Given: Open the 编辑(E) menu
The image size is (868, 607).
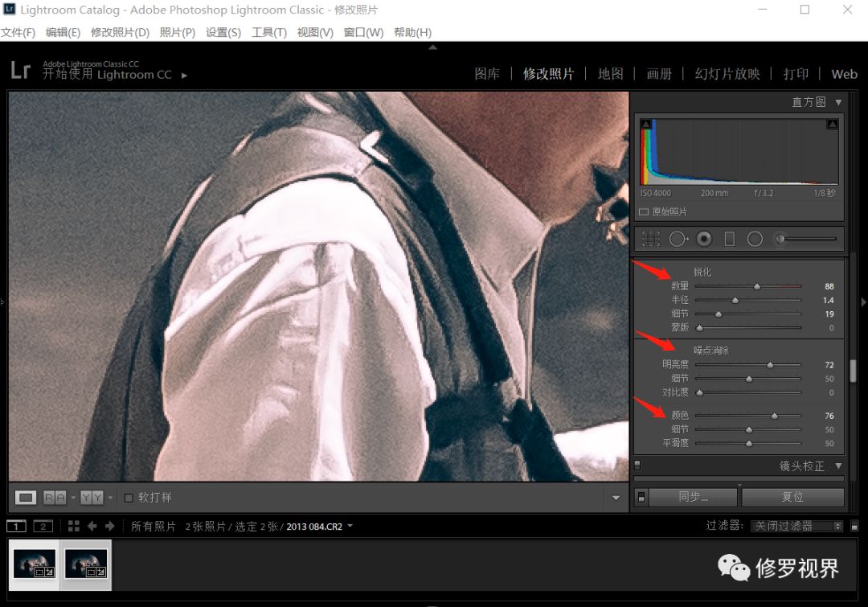Looking at the screenshot, I should click(63, 32).
